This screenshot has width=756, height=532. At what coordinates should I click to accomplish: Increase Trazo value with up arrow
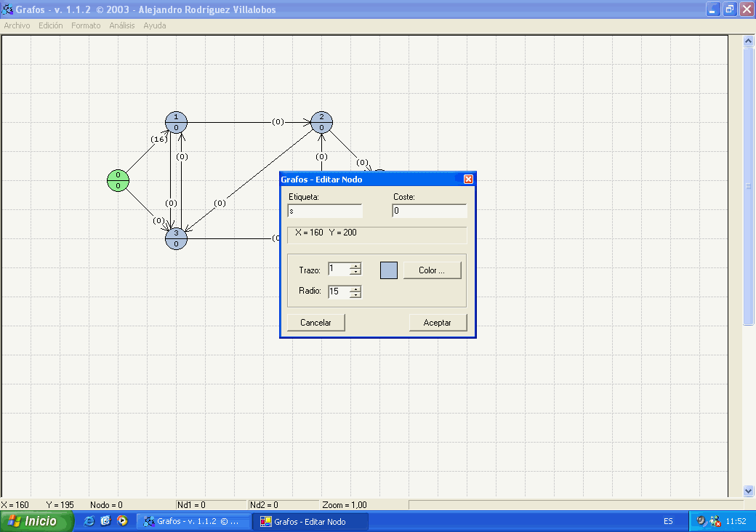[x=355, y=266]
